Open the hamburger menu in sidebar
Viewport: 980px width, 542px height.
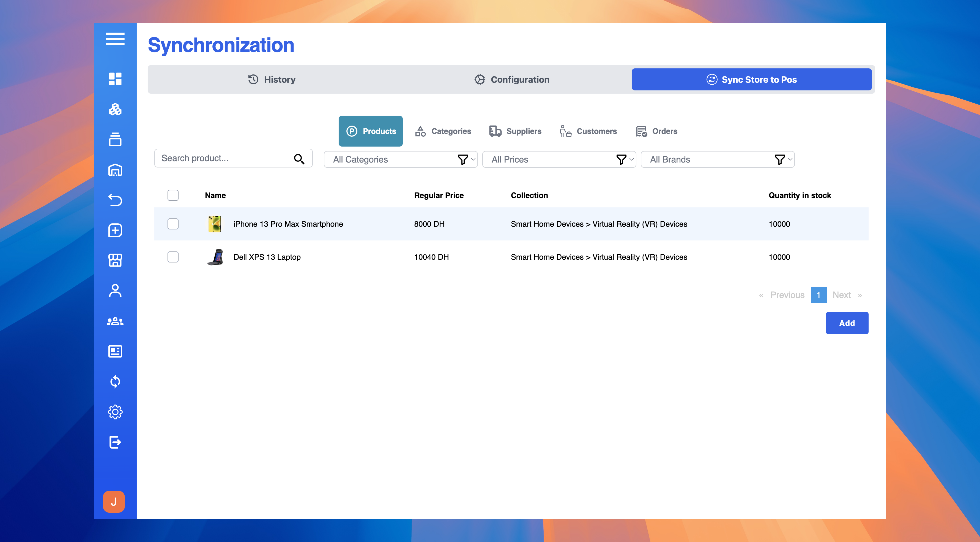coord(115,39)
